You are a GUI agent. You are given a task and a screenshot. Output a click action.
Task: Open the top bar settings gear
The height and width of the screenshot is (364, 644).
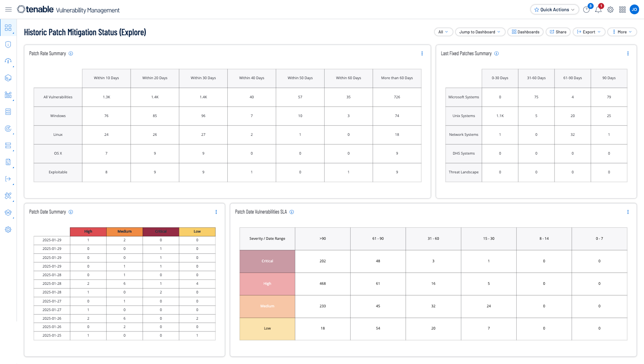(x=611, y=10)
